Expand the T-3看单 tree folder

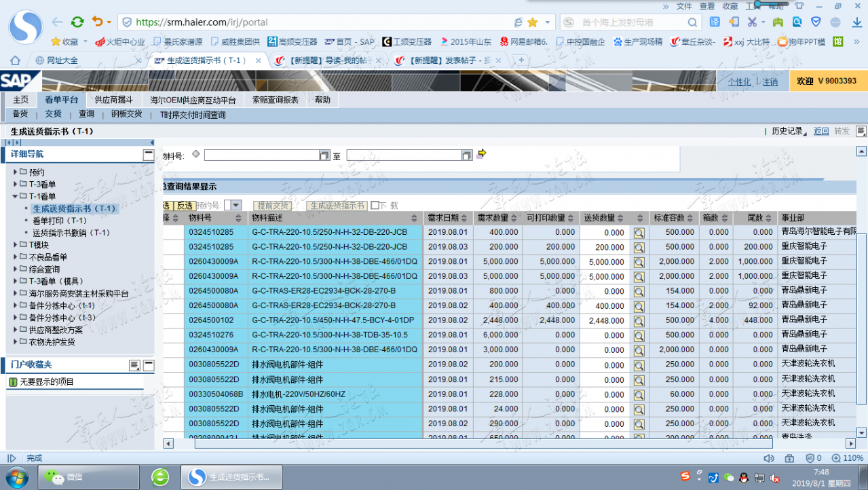(16, 184)
